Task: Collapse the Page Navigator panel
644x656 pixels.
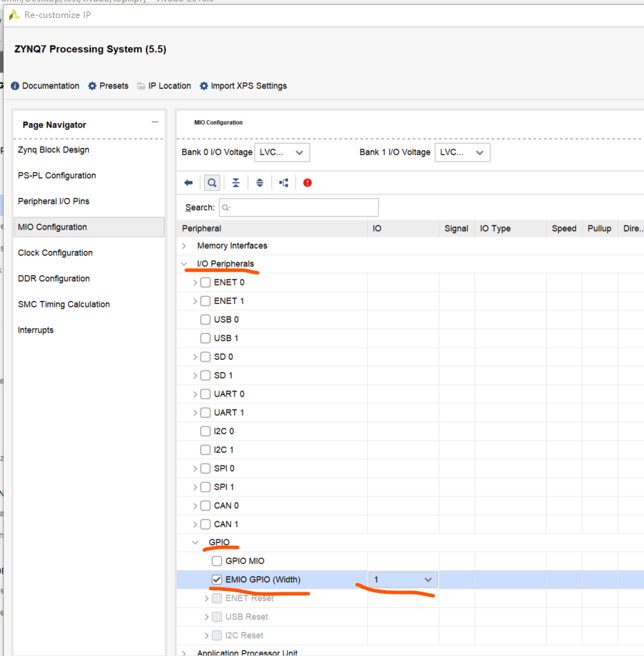Action: pos(155,122)
